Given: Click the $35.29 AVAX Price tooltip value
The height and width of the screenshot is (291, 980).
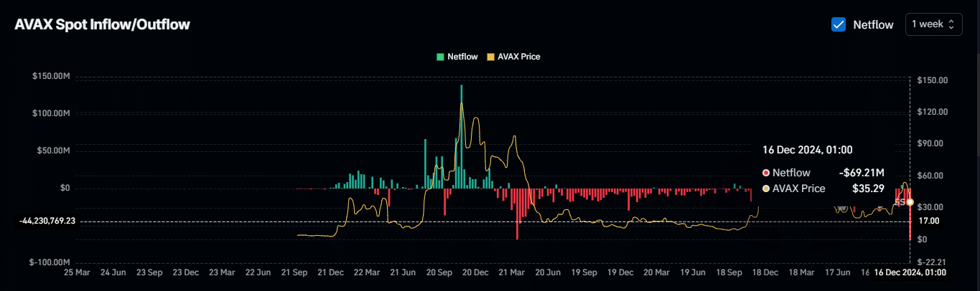Looking at the screenshot, I should click(869, 189).
